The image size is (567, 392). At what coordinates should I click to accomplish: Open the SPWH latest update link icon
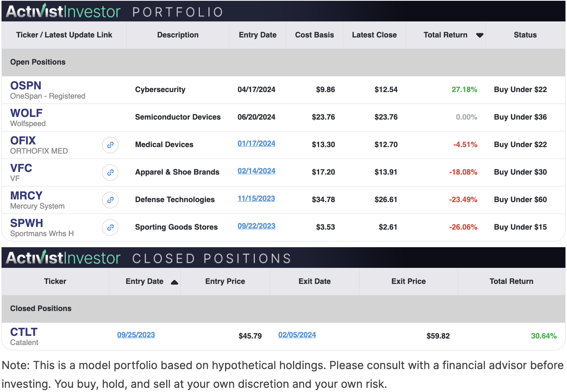click(x=110, y=228)
